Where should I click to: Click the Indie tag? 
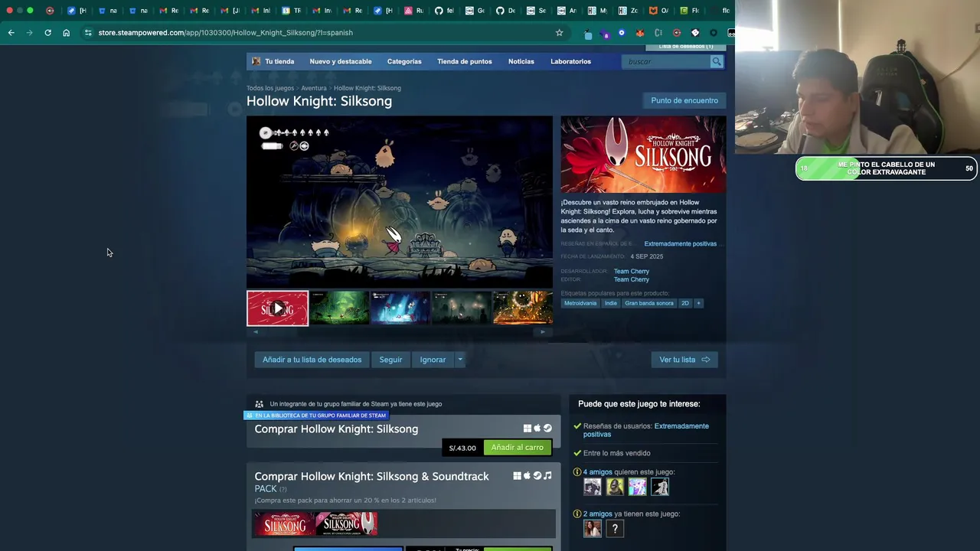tap(610, 303)
